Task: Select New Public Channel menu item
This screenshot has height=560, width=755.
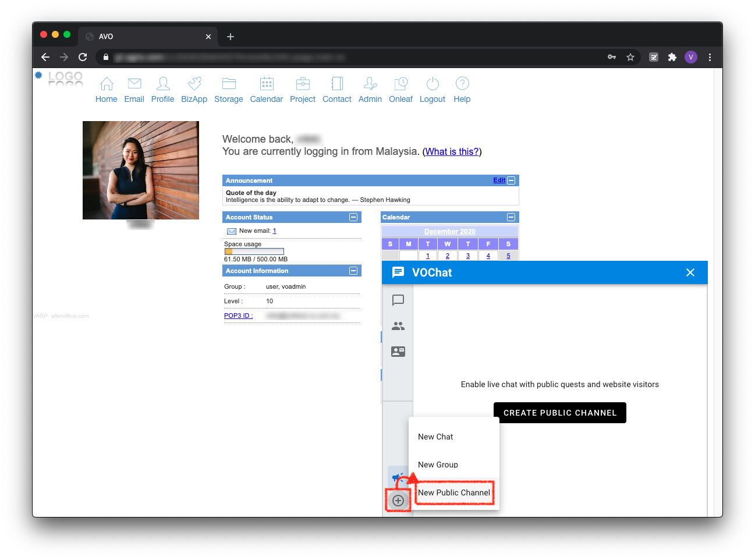Action: tap(454, 492)
